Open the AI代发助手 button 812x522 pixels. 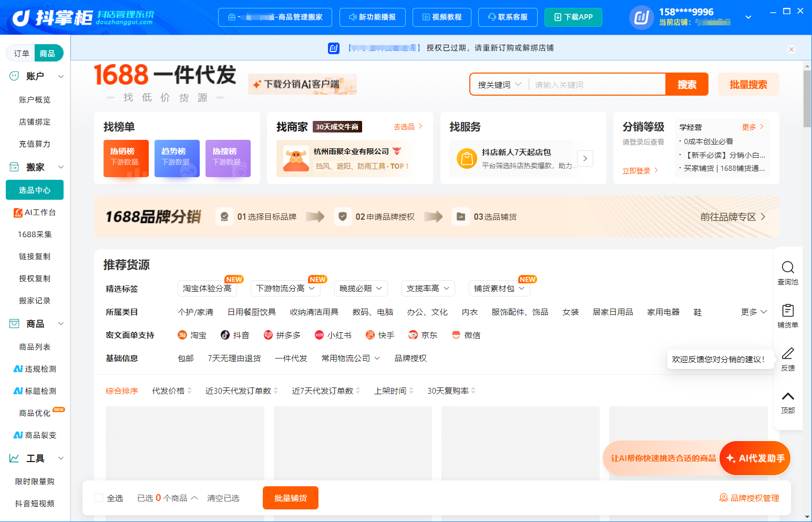755,458
